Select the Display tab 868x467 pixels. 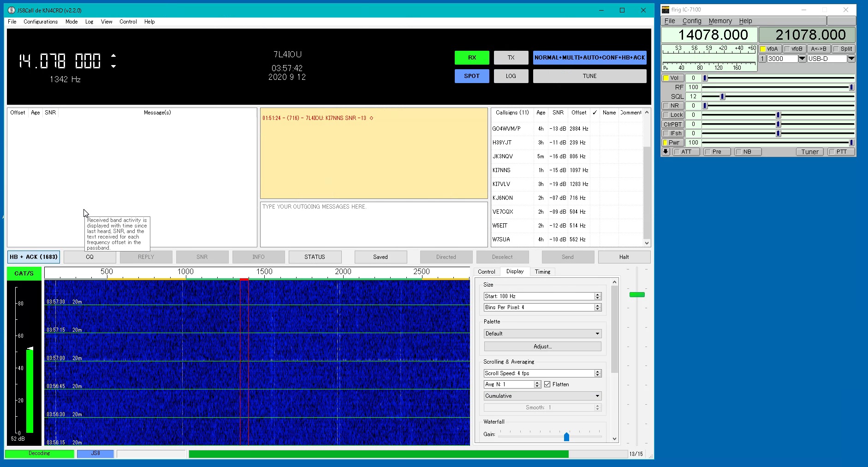point(515,271)
